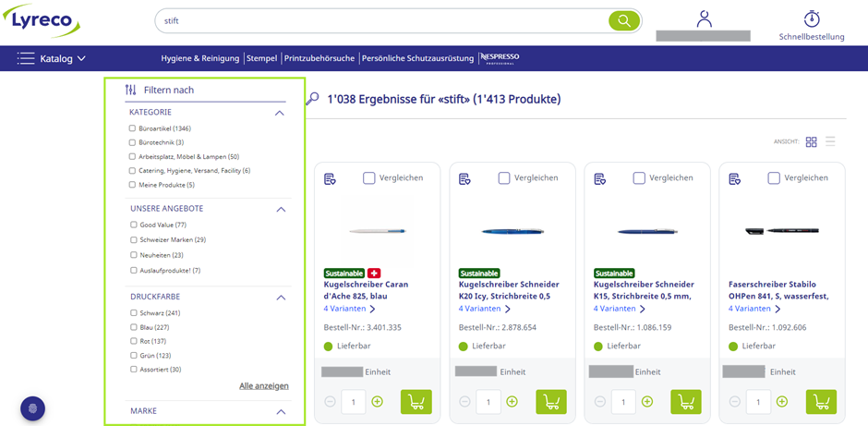The width and height of the screenshot is (868, 426).
Task: Increase quantity for Stabilo OHPen 841
Action: (782, 401)
